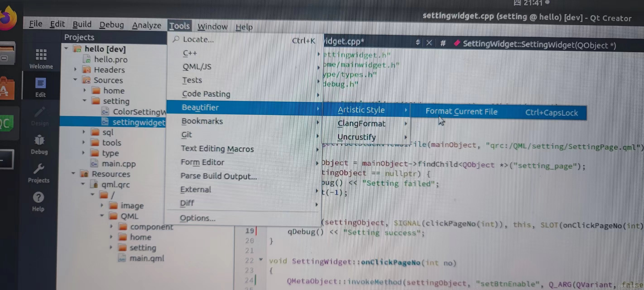644x290 pixels.
Task: Fold function at line 22 arrow
Action: [x=261, y=259]
